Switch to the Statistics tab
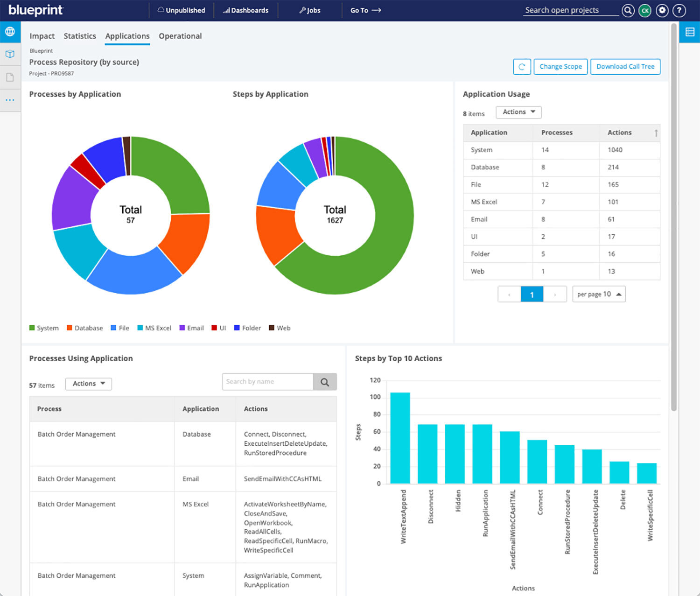The width and height of the screenshot is (700, 596). tap(80, 36)
